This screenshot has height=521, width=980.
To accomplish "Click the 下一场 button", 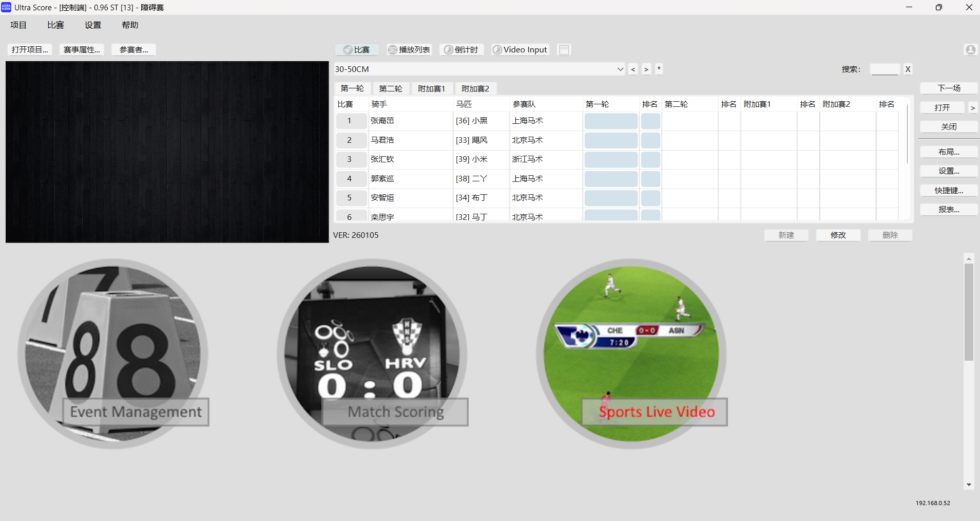I will tap(949, 88).
